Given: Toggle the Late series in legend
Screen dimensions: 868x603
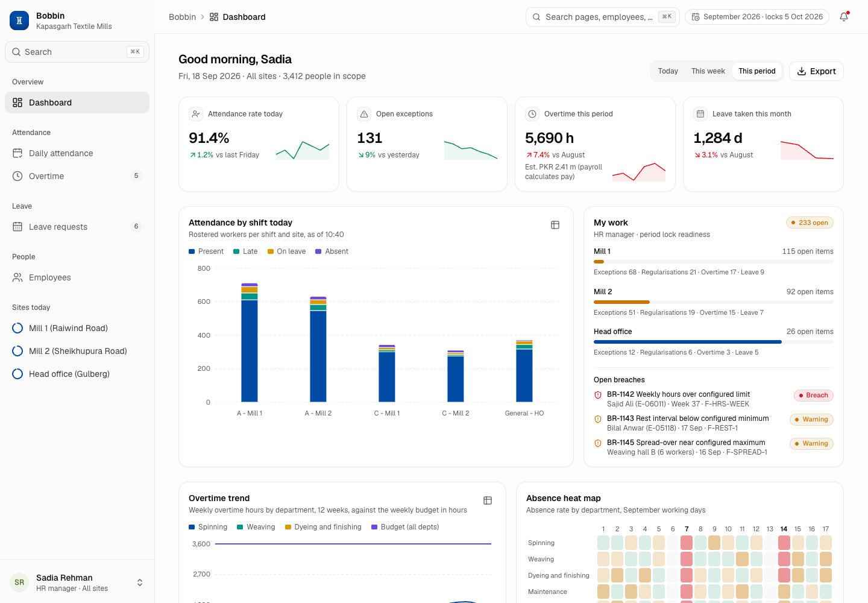Looking at the screenshot, I should pyautogui.click(x=245, y=251).
